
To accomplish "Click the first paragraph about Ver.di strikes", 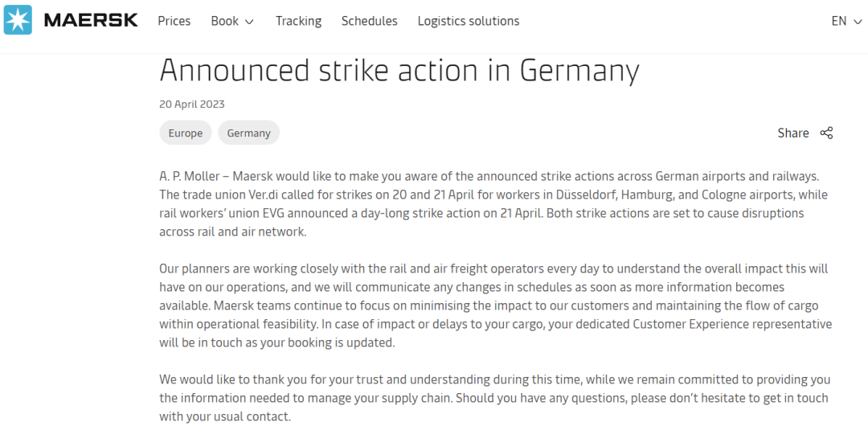I will (493, 204).
